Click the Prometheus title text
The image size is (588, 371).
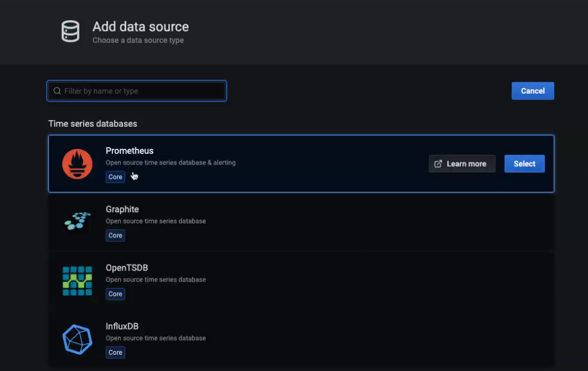pyautogui.click(x=129, y=150)
